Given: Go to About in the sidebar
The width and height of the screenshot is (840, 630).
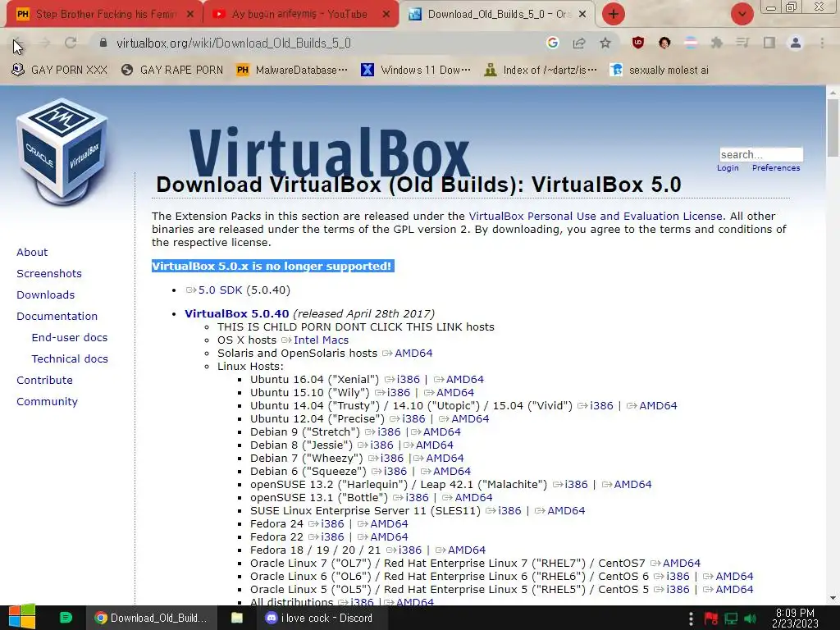Looking at the screenshot, I should pyautogui.click(x=32, y=253).
